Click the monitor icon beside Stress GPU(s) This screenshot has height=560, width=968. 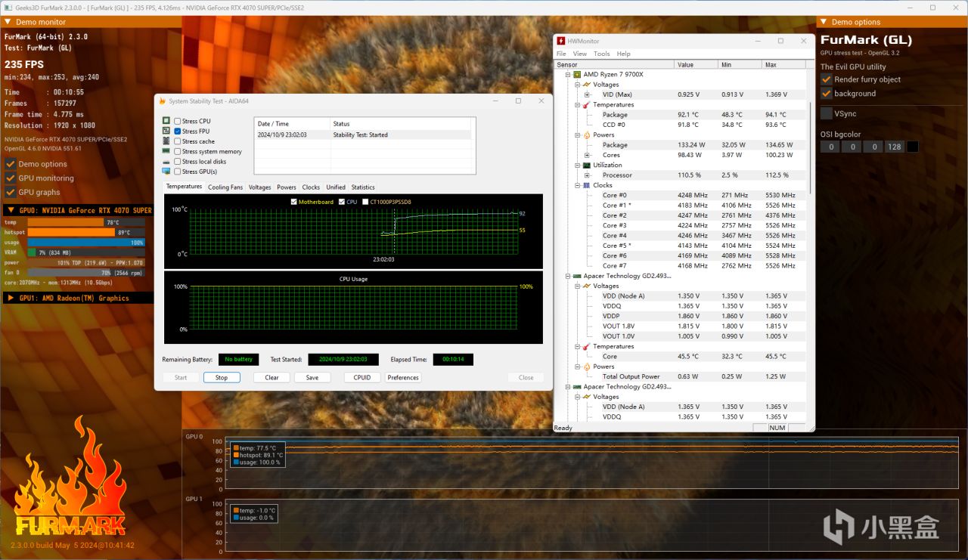pos(166,172)
